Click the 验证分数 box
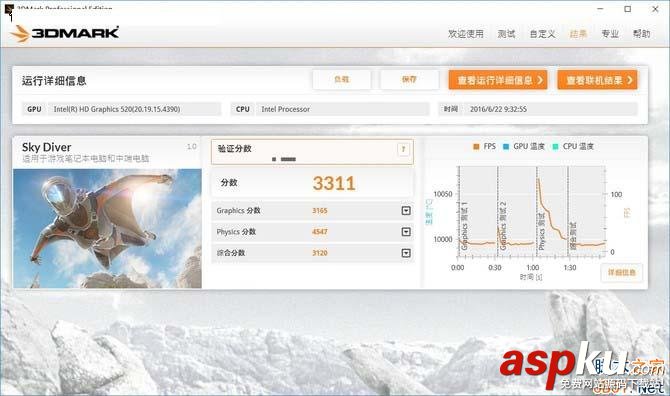This screenshot has height=396, width=670. (312, 152)
